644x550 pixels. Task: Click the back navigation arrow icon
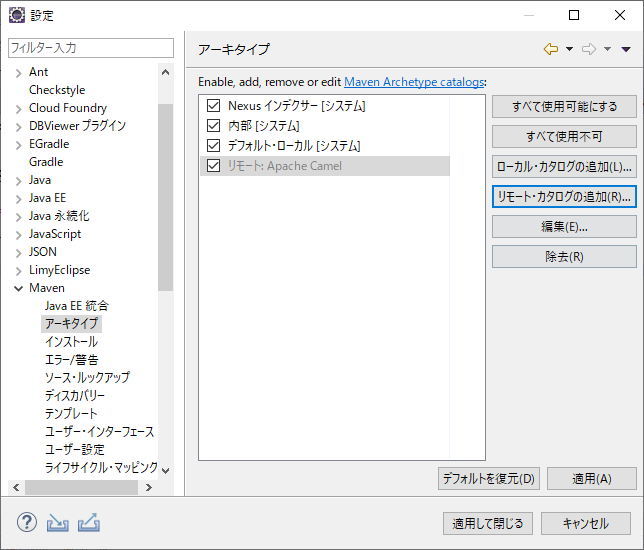point(551,49)
